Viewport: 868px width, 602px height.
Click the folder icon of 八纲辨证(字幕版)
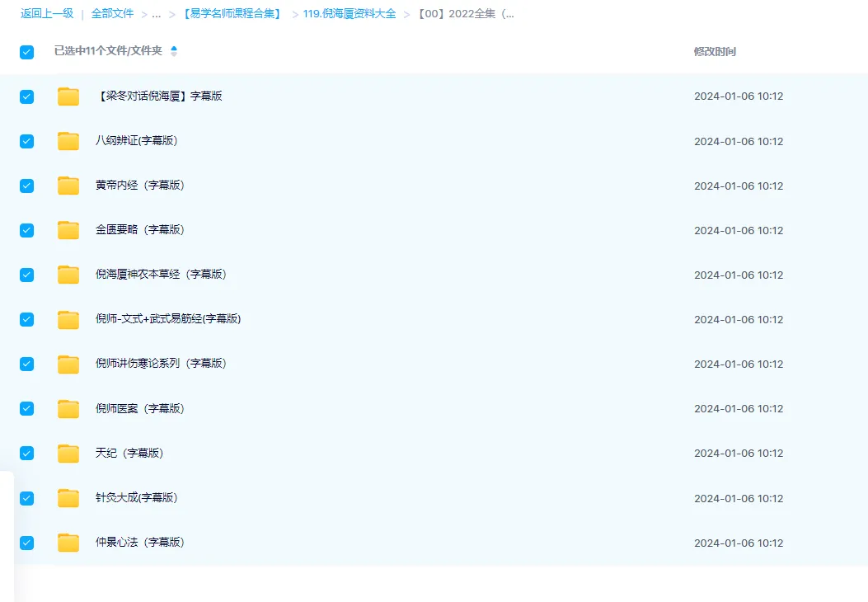coord(68,141)
